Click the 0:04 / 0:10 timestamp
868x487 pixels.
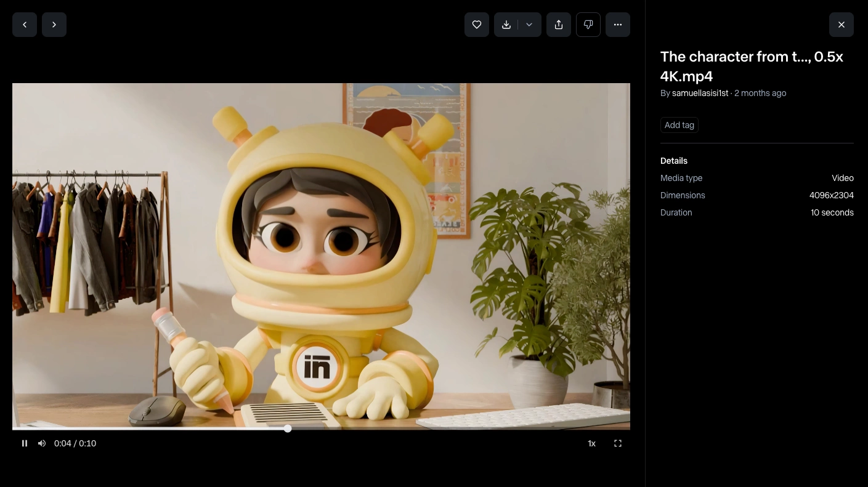pyautogui.click(x=75, y=443)
